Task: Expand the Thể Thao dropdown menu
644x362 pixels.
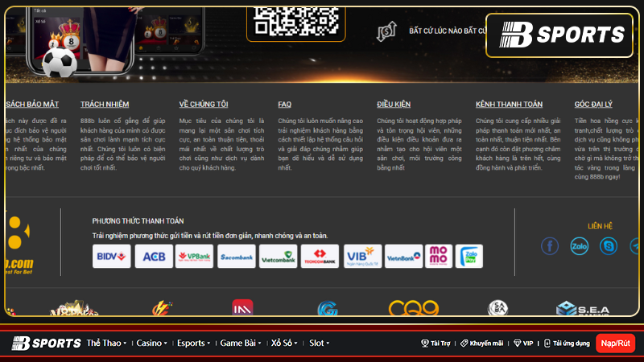Action: click(x=106, y=343)
